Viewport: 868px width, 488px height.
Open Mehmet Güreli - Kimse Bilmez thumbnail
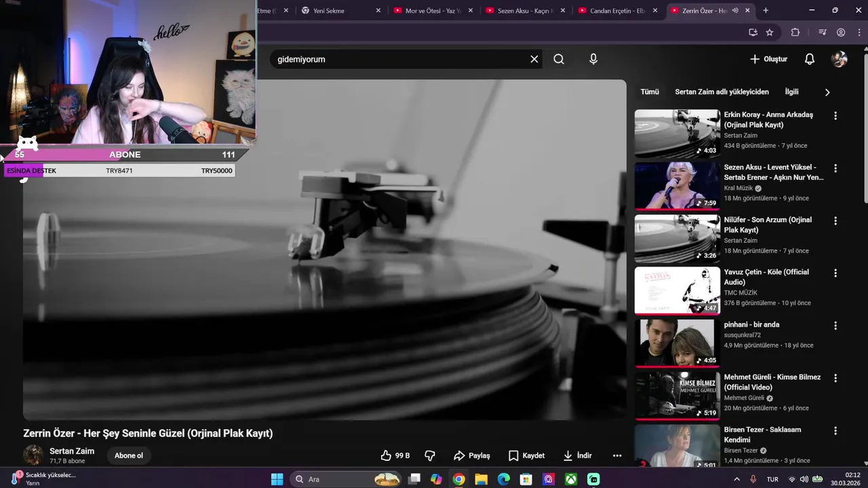(x=677, y=396)
